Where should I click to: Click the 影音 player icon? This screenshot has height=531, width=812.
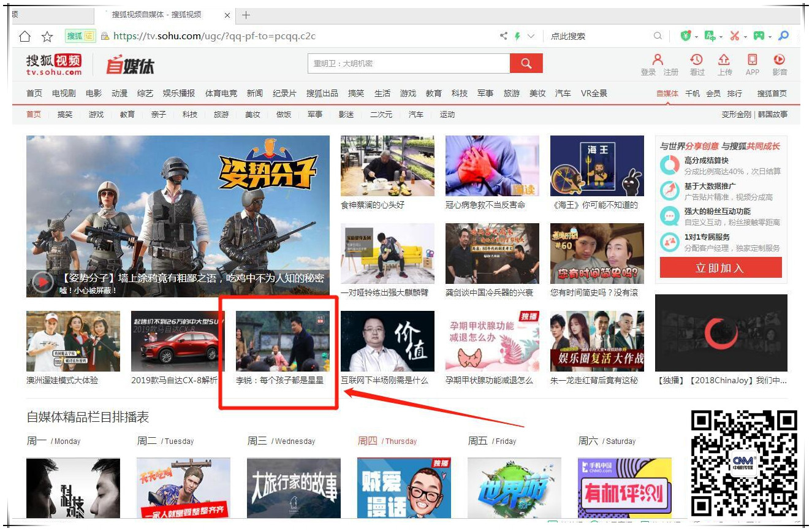(780, 60)
